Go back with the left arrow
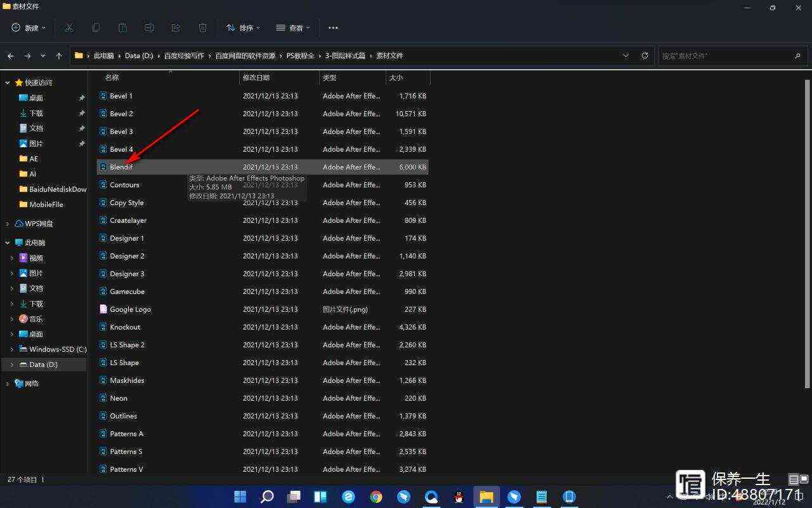Image resolution: width=812 pixels, height=508 pixels. point(11,56)
